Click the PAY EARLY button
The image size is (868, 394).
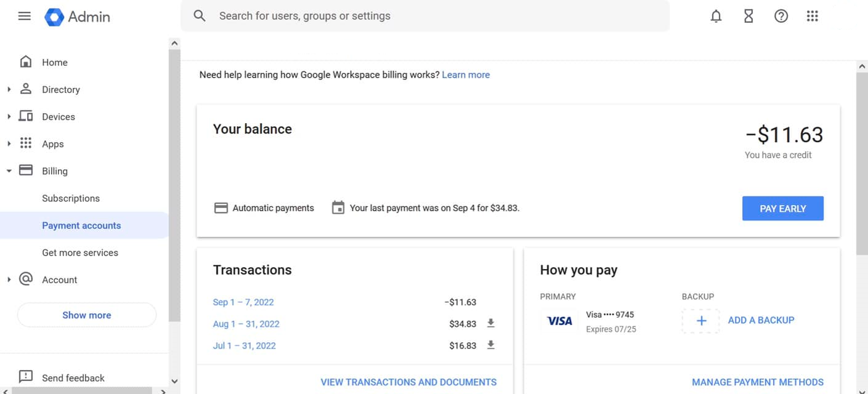(782, 208)
